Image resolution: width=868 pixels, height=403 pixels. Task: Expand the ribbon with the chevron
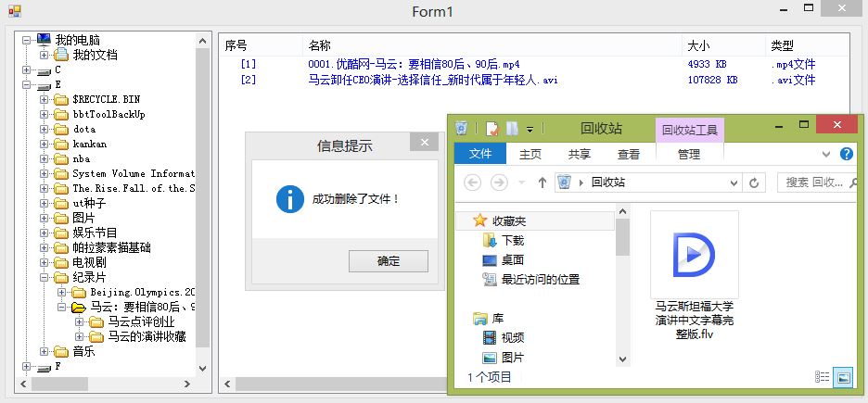click(x=826, y=154)
